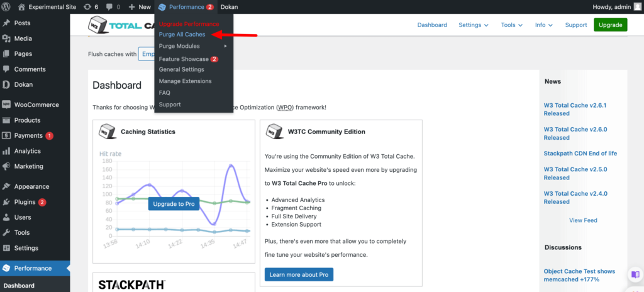
Task: Open W3 Total Cache v2.4.0 Released news
Action: 575,198
